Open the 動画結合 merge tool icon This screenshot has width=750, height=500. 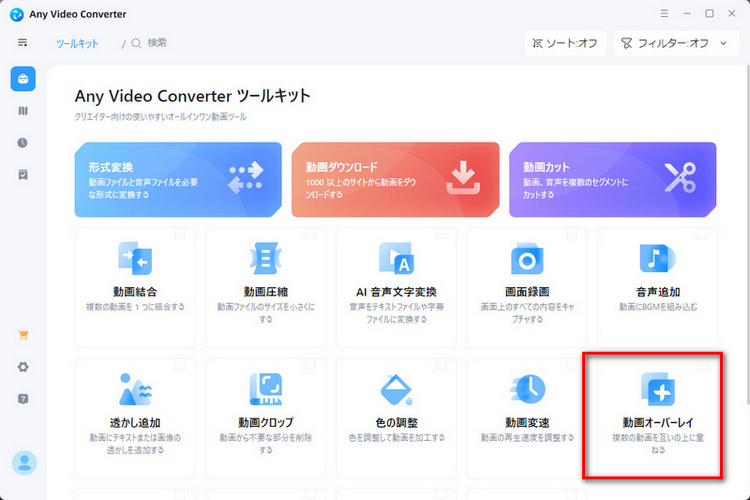tap(135, 258)
